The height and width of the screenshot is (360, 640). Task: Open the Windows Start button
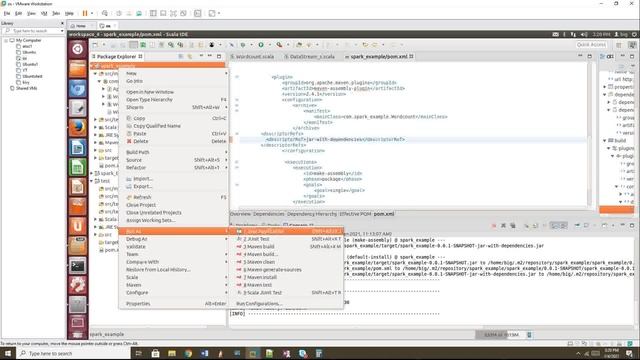[x=7, y=353]
